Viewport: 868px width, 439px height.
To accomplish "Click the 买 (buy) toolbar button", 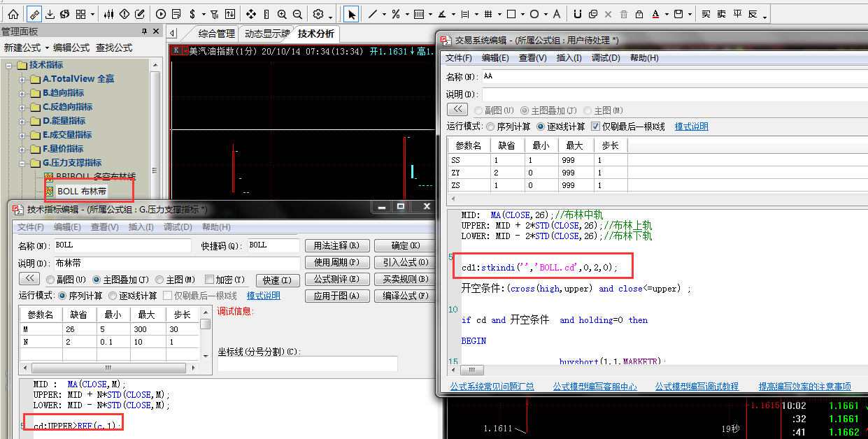I will [x=706, y=14].
